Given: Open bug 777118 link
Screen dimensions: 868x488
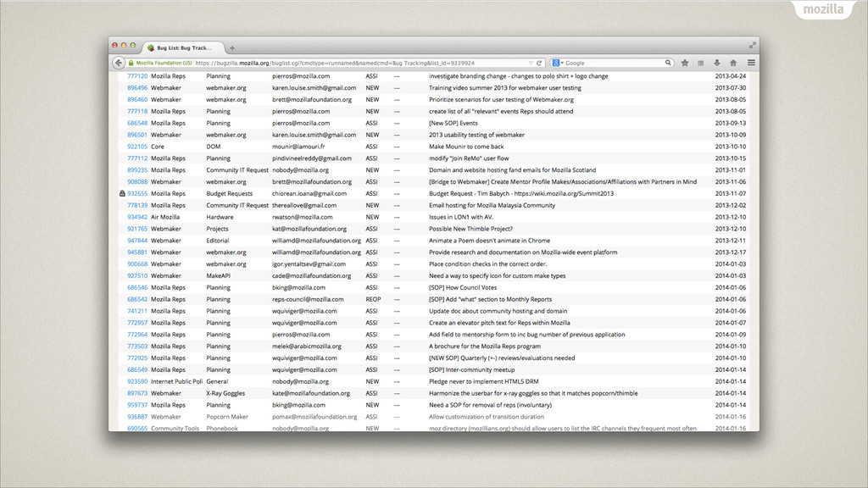Looking at the screenshot, I should click(x=137, y=111).
